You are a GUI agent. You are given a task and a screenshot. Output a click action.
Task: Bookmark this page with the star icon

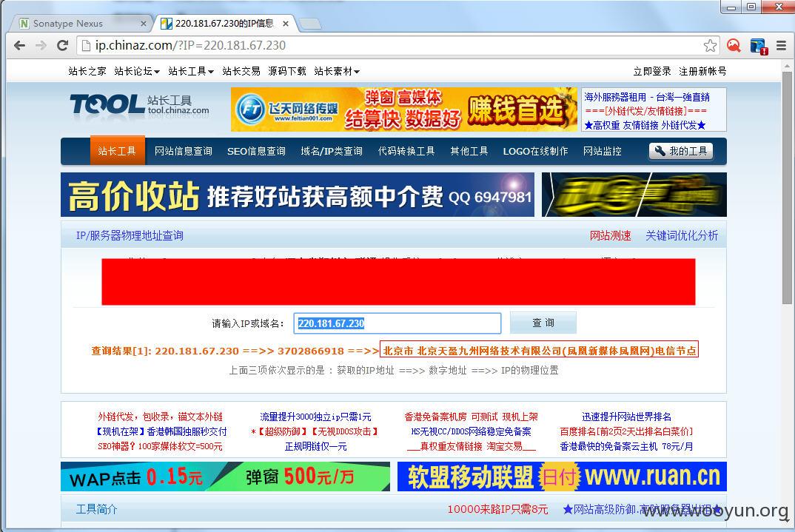pyautogui.click(x=710, y=46)
